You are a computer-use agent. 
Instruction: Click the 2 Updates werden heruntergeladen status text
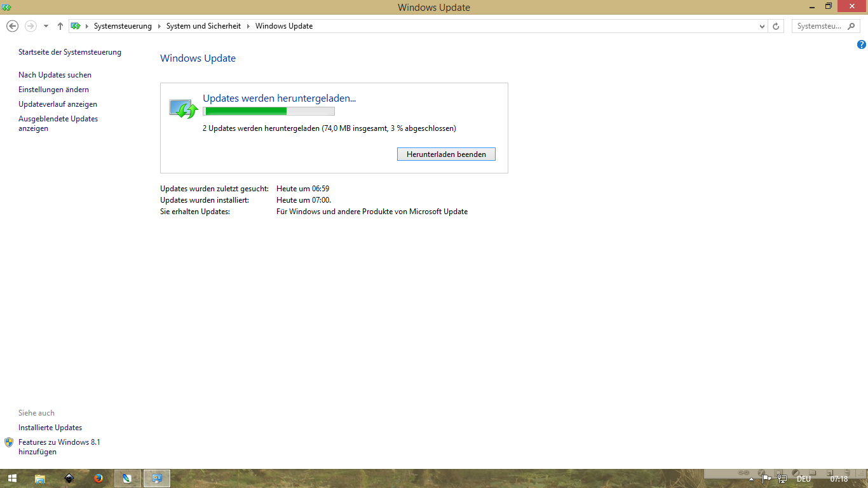[329, 128]
